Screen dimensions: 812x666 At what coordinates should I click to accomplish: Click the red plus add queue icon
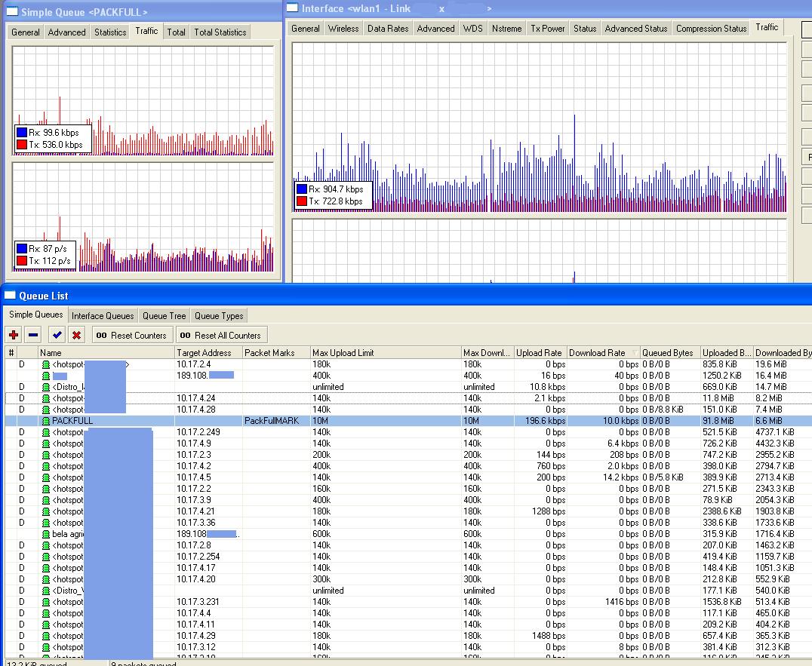[14, 335]
